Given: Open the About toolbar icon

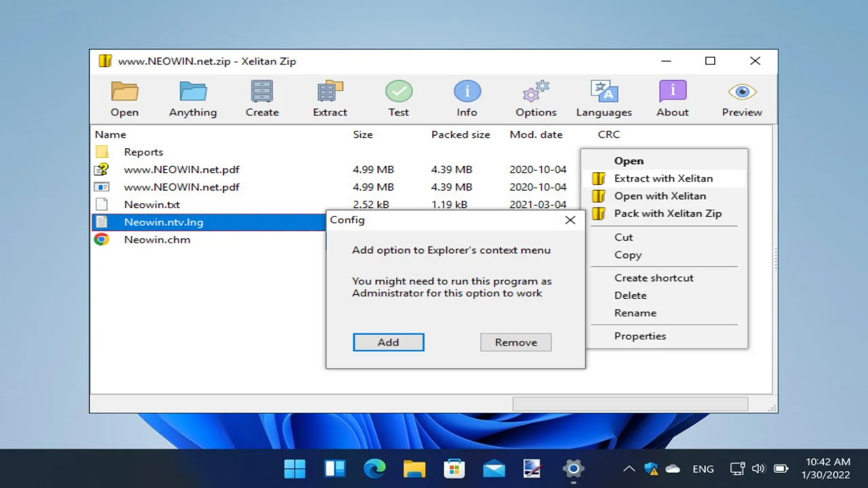Looking at the screenshot, I should coord(673,91).
